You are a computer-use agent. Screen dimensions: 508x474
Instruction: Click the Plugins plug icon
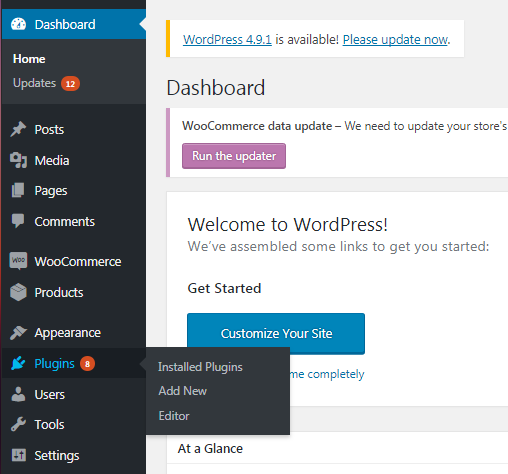(18, 363)
